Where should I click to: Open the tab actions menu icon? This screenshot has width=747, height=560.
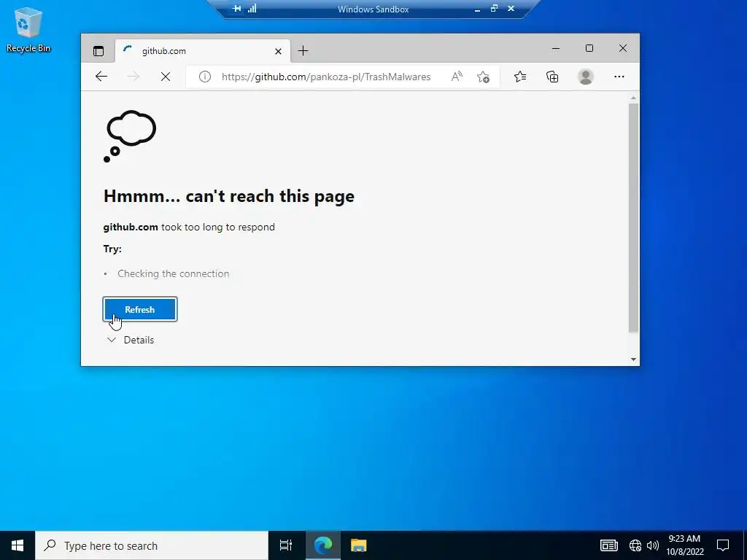(98, 51)
